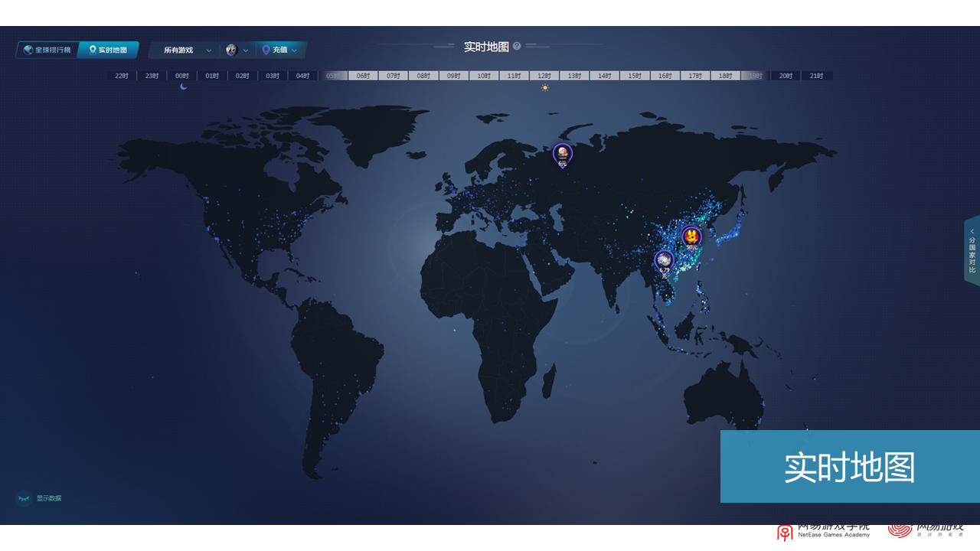Viewport: 980px width, 551px height.
Task: Select 00时 on the hour timeline
Action: 181,76
